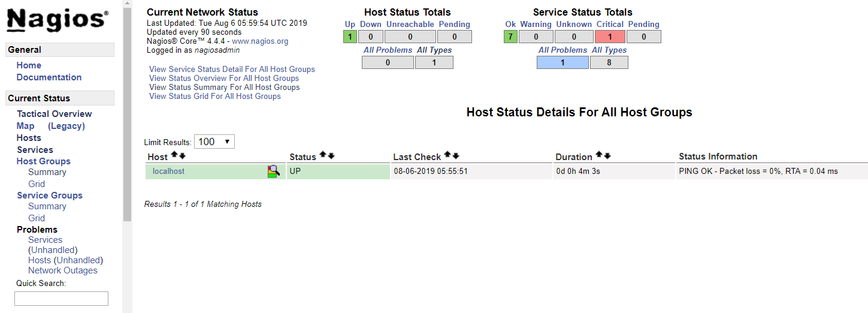Viewport: 868px width, 313px height.
Task: Click Warning header in Service Status Totals
Action: (536, 25)
